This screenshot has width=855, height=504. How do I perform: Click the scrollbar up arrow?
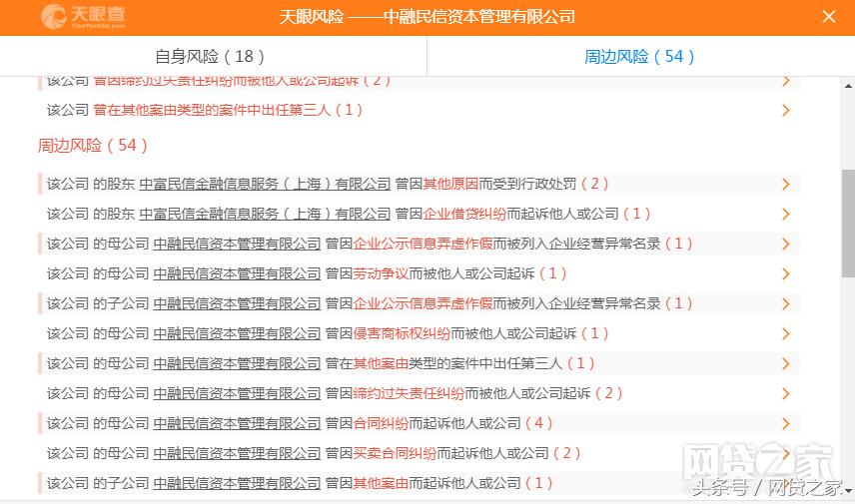[x=848, y=86]
